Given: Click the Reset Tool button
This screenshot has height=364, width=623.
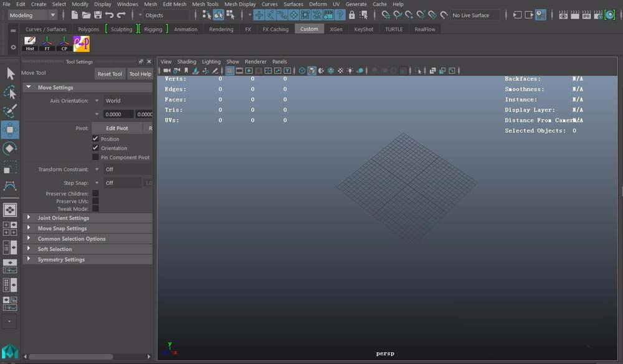Looking at the screenshot, I should point(110,74).
